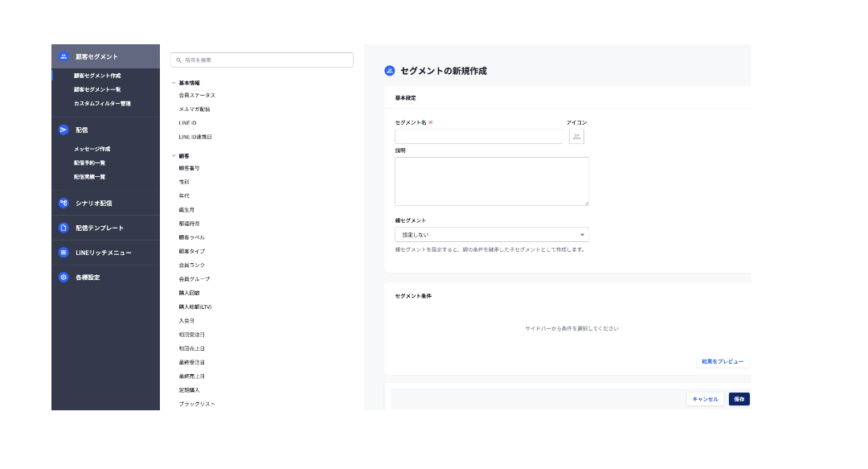868x469 pixels.
Task: Collapse the 基本情報 section chevron
Action: (174, 83)
